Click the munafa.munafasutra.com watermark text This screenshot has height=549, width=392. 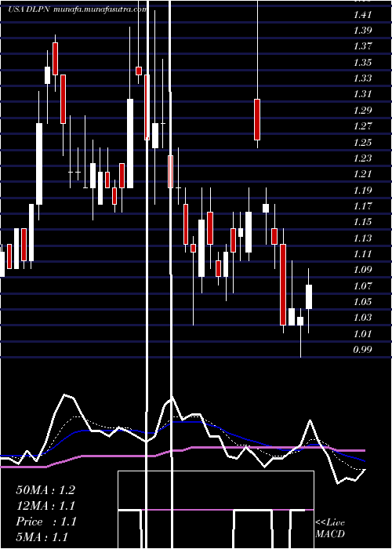(x=100, y=9)
